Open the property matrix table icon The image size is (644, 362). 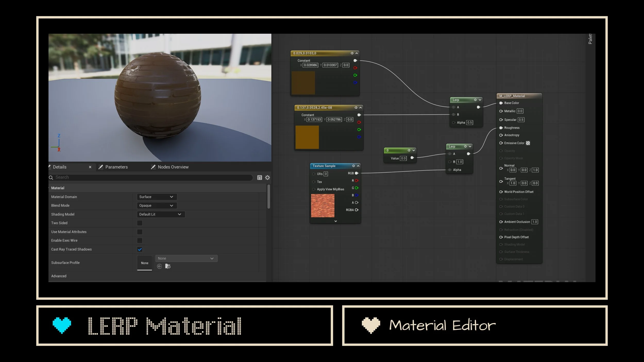260,178
